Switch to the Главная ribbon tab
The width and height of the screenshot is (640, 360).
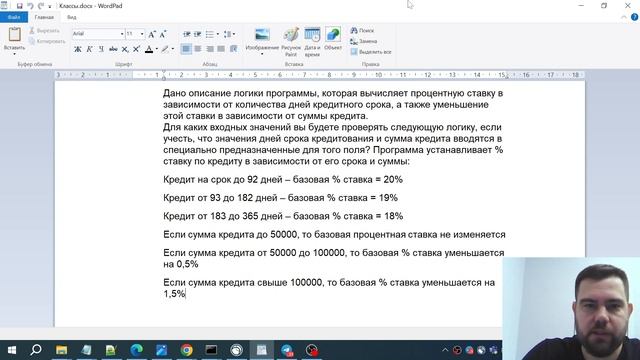[x=44, y=17]
